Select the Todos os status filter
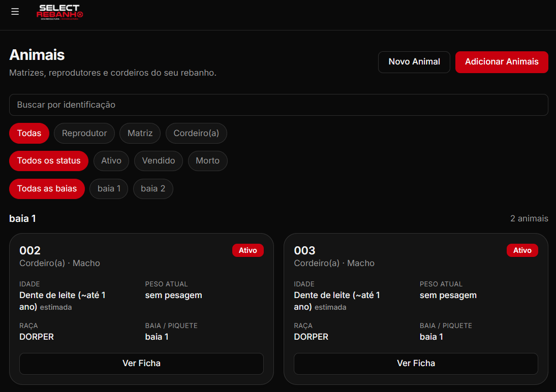The height and width of the screenshot is (392, 556). pos(49,161)
